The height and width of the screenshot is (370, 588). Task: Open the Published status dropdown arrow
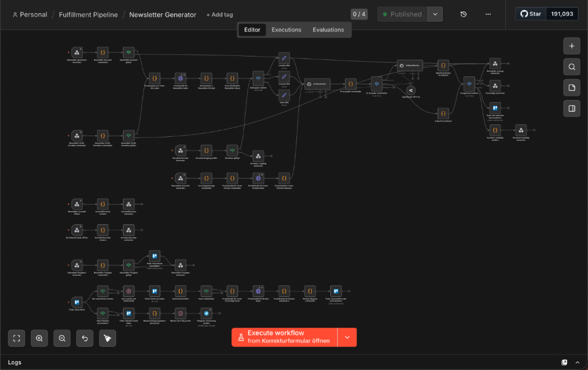pos(435,14)
